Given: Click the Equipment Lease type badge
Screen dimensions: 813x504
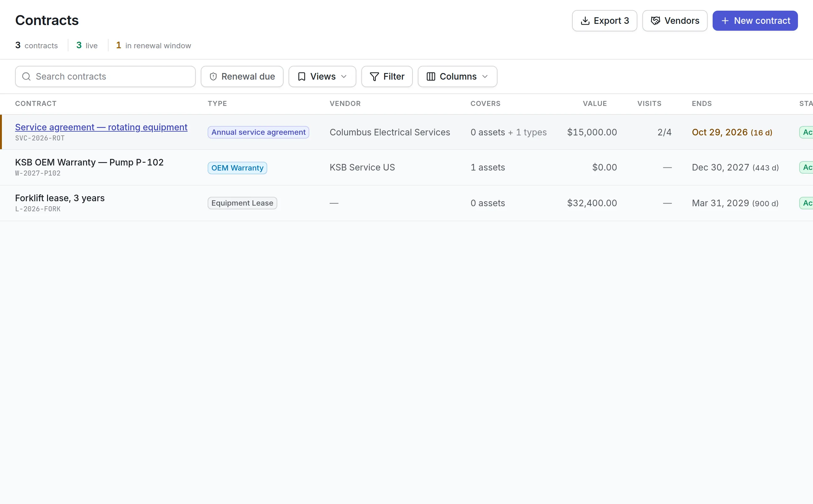Looking at the screenshot, I should tap(242, 203).
